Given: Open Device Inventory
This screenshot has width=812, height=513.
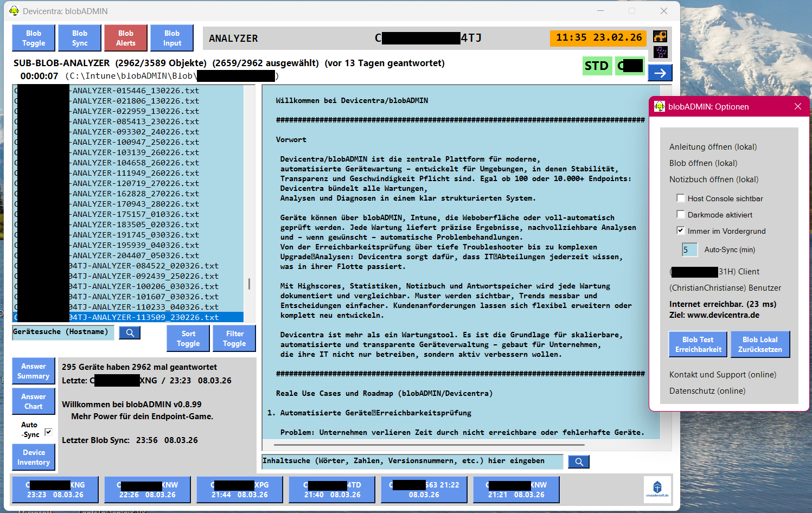Looking at the screenshot, I should point(33,457).
